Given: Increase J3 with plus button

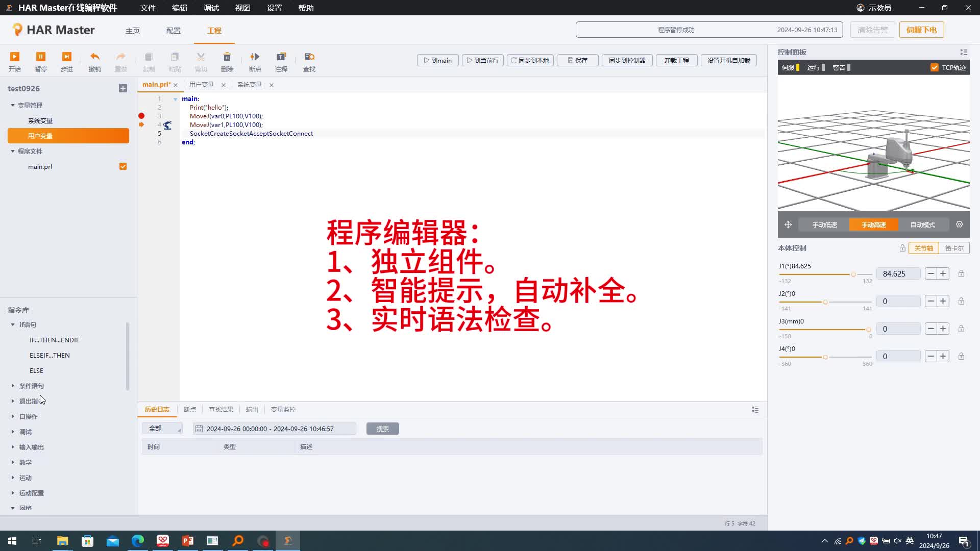Looking at the screenshot, I should pos(943,329).
